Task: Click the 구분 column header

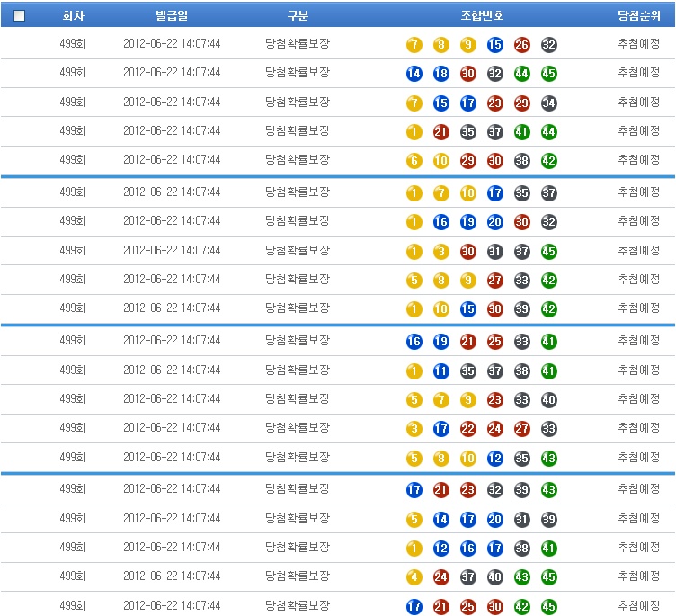Action: pyautogui.click(x=298, y=15)
